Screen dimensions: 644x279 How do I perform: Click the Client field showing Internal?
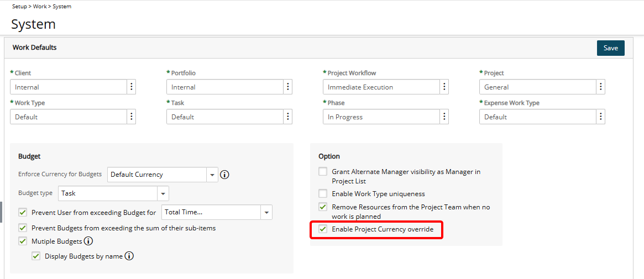point(69,87)
